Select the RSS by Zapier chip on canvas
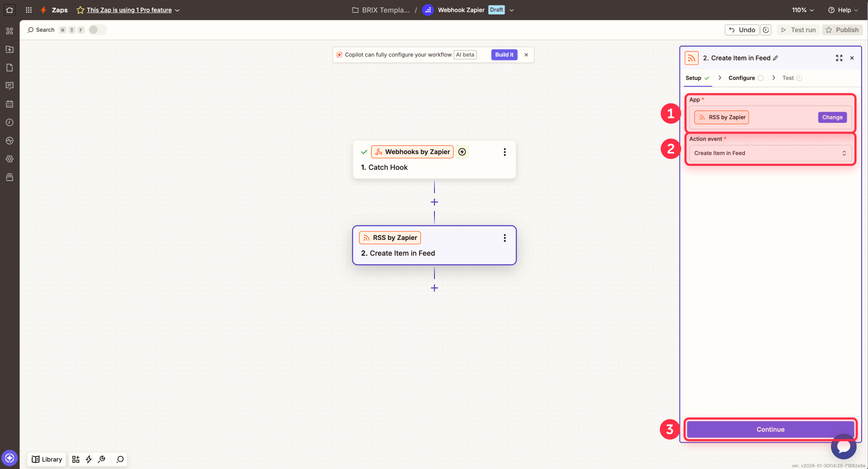The width and height of the screenshot is (868, 469). (390, 238)
